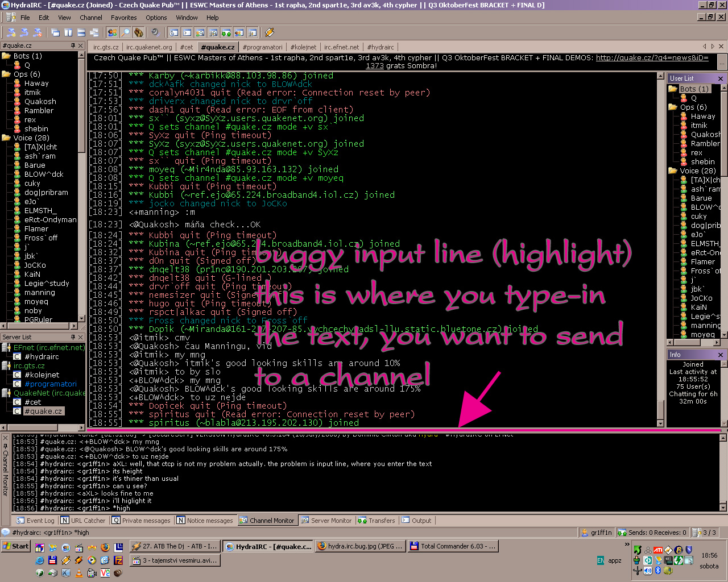
Task: Click the Channel Monitor vertical scrollbar
Action: tap(723, 472)
